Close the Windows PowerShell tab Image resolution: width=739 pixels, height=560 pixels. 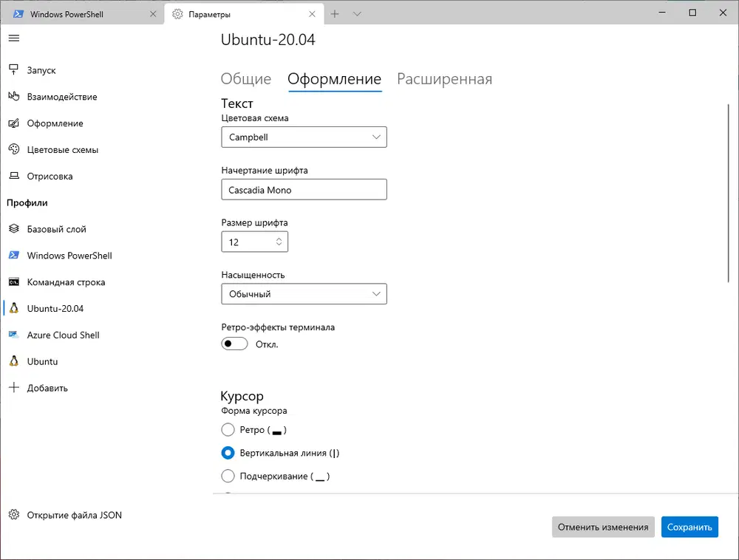[153, 14]
